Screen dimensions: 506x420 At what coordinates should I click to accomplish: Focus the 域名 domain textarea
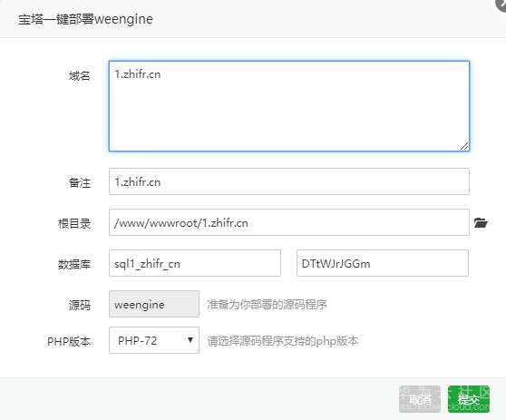[289, 106]
